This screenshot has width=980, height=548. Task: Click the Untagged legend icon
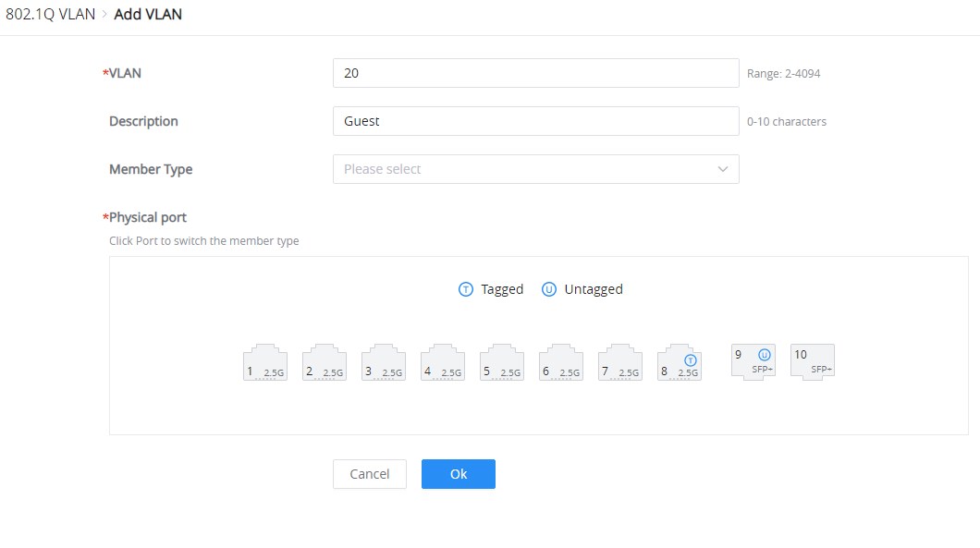(x=549, y=289)
